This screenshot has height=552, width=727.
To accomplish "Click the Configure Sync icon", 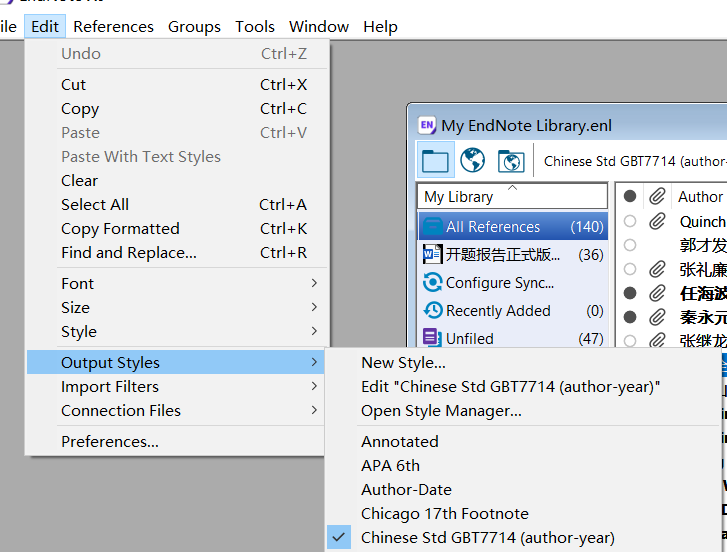I will pyautogui.click(x=433, y=282).
